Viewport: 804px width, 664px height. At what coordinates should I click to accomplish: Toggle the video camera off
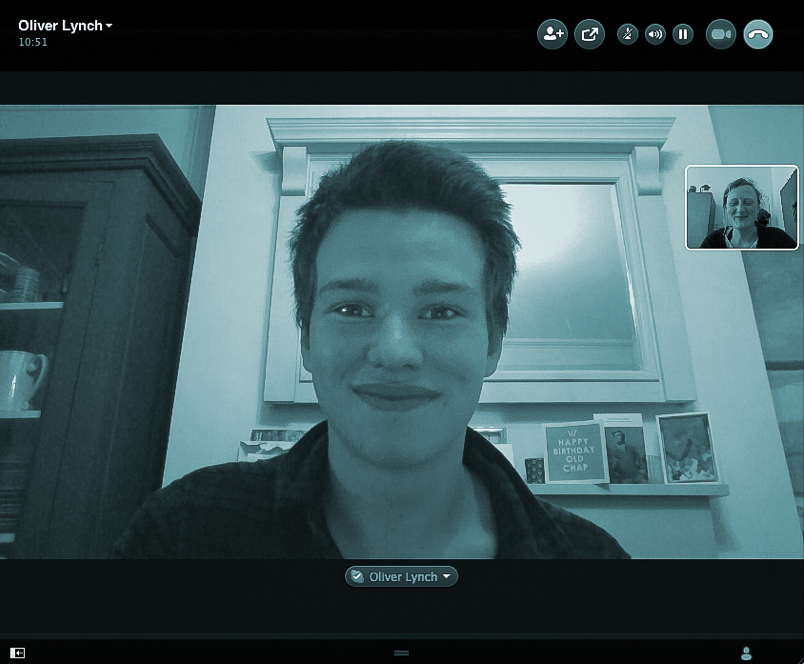coord(721,34)
